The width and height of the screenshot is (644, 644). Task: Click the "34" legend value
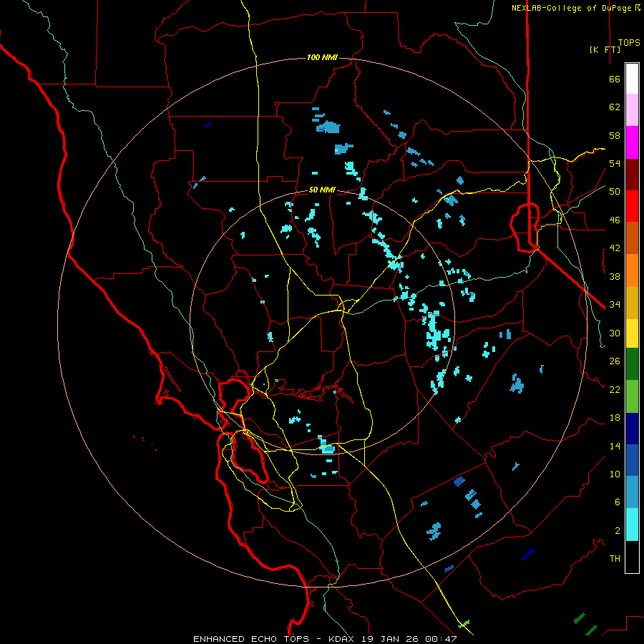615,305
